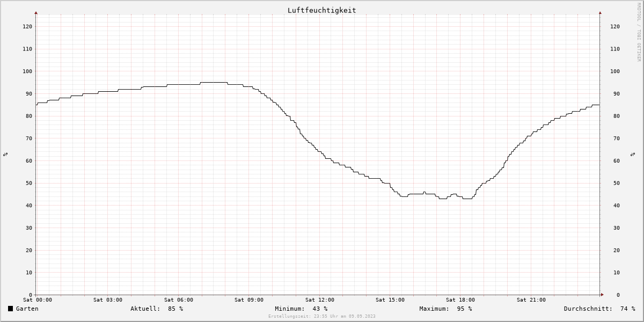Viewport: 644px width, 322px height.
Task: Click the 110 label on right axis
Action: pyautogui.click(x=615, y=49)
